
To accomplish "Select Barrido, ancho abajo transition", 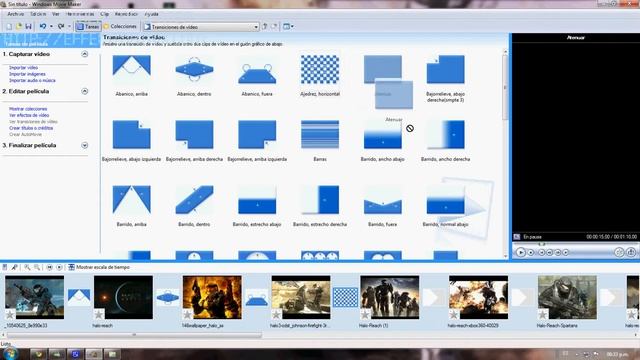I will [383, 140].
